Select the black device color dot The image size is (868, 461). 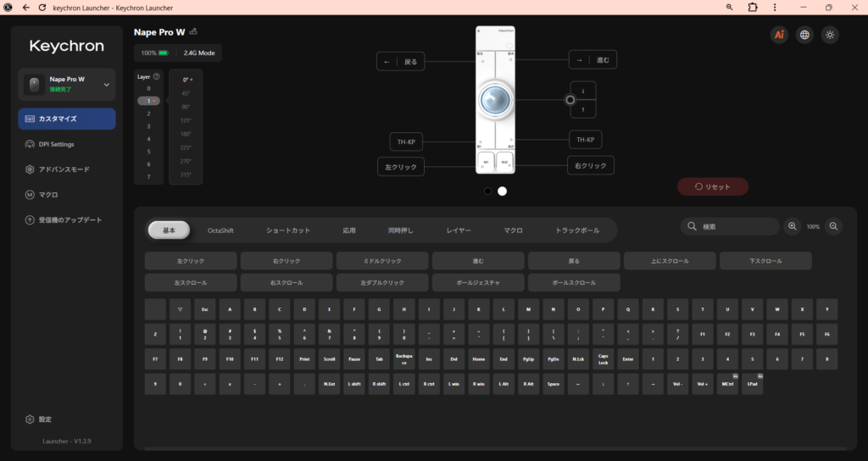point(487,191)
